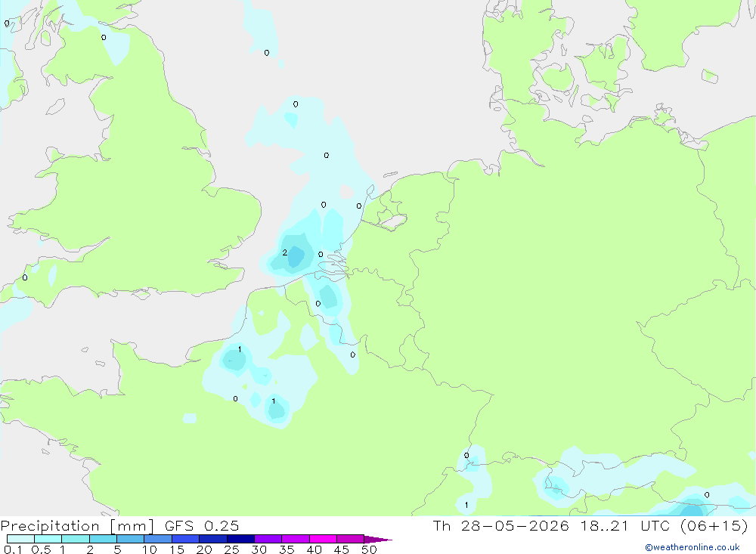Select the 'GFS 0.25' model label
Screen dimensions: 756x554
click(x=202, y=525)
